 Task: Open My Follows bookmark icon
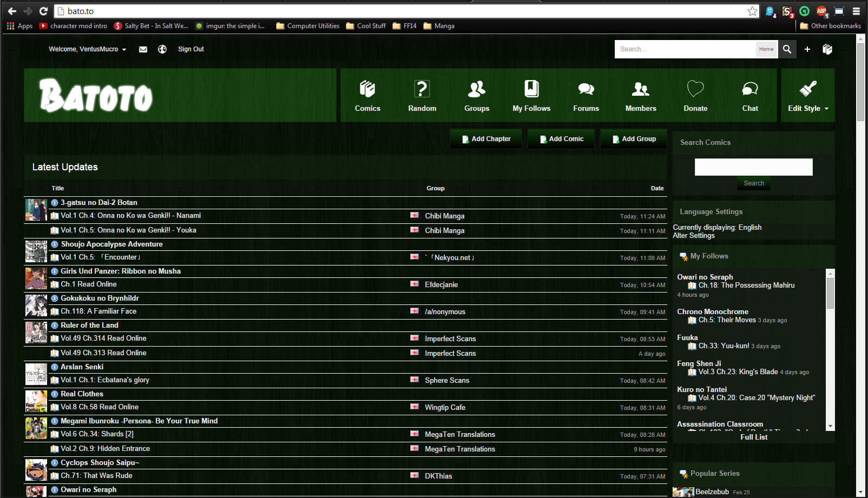click(531, 89)
